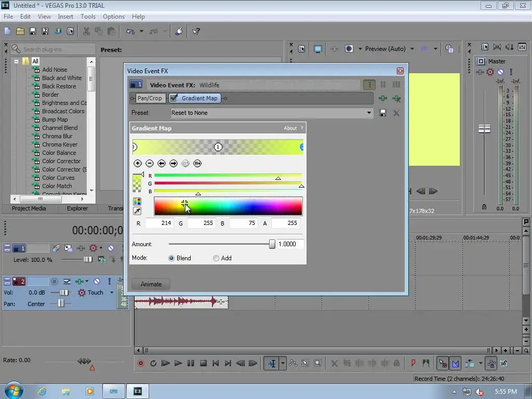Select the Add mode radio button
Screen dimensions: 532x399
(216, 258)
